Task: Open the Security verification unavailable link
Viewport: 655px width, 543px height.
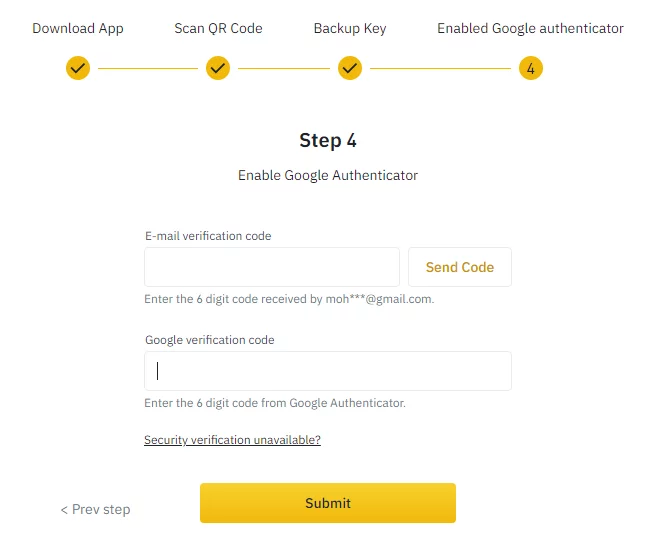Action: [x=232, y=440]
